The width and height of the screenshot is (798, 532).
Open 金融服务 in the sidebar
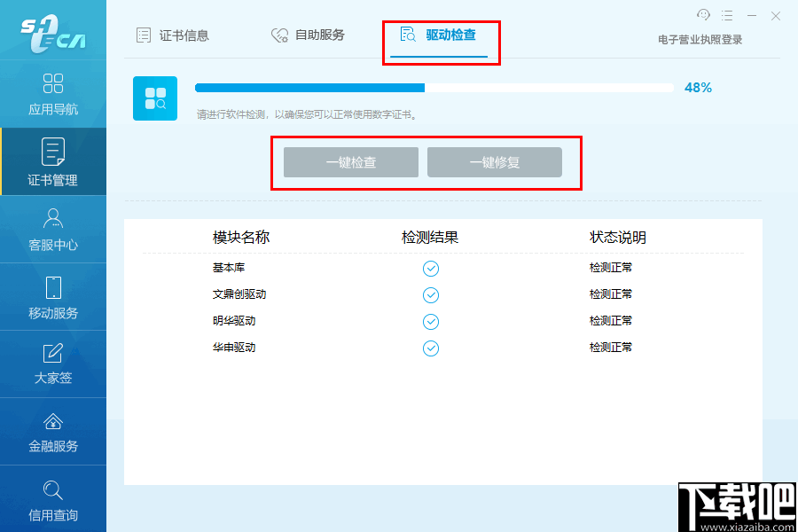point(53,432)
